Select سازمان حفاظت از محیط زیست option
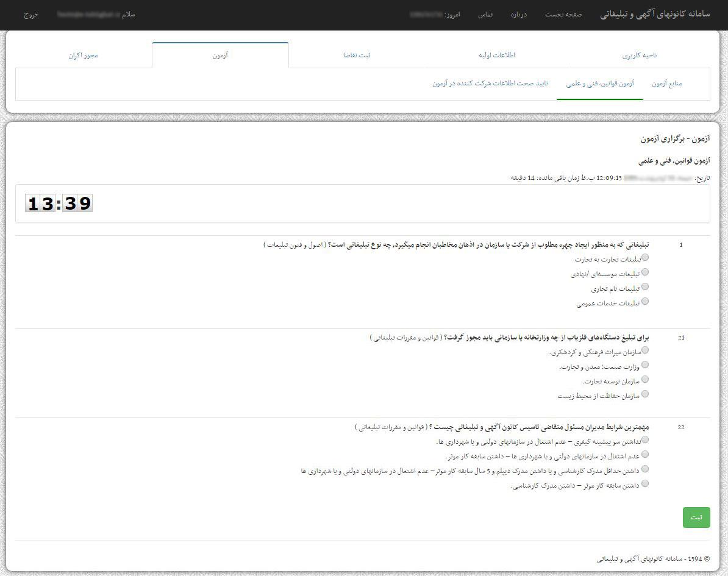This screenshot has height=576, width=728. 645,394
